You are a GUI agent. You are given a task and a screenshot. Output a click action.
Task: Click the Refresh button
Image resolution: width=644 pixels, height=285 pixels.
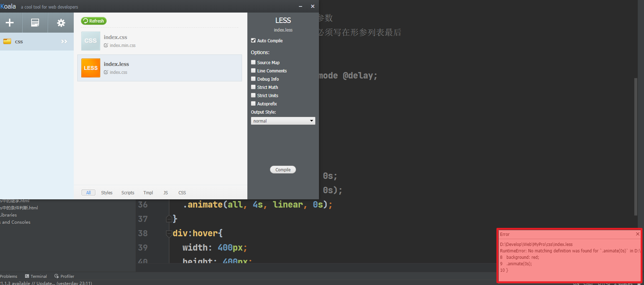(94, 21)
